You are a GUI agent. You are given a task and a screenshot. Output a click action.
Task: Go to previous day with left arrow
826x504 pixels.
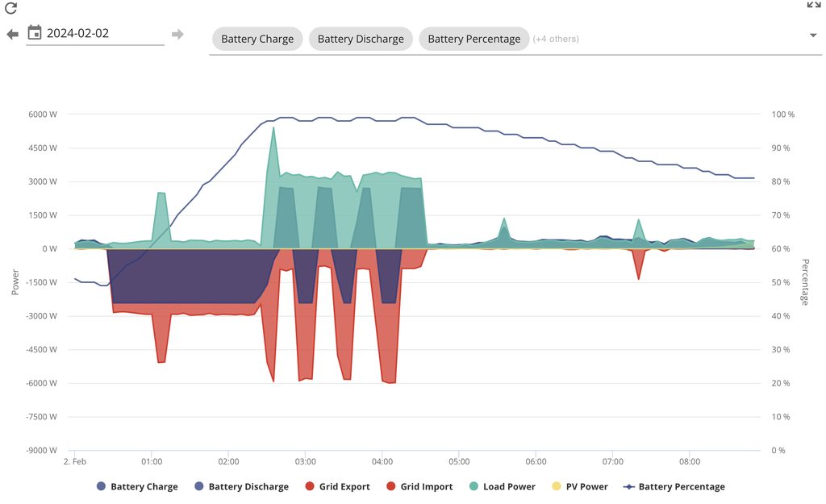12,34
